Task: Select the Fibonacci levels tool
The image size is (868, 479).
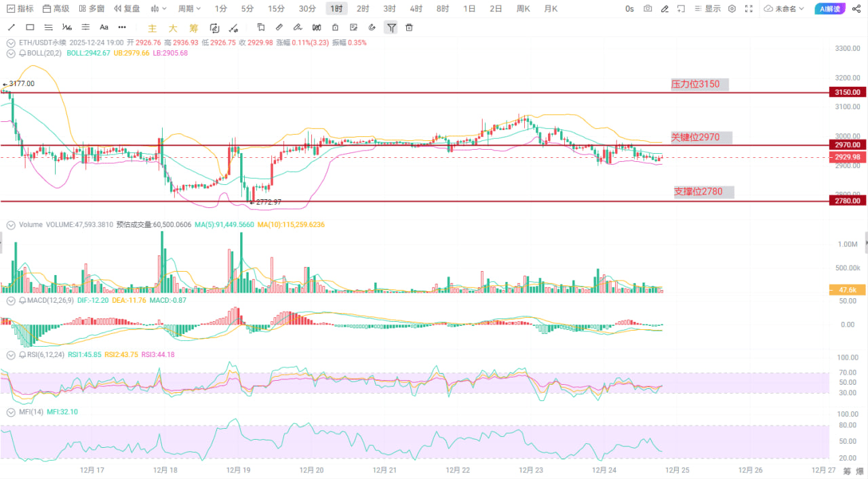Action: coord(85,27)
